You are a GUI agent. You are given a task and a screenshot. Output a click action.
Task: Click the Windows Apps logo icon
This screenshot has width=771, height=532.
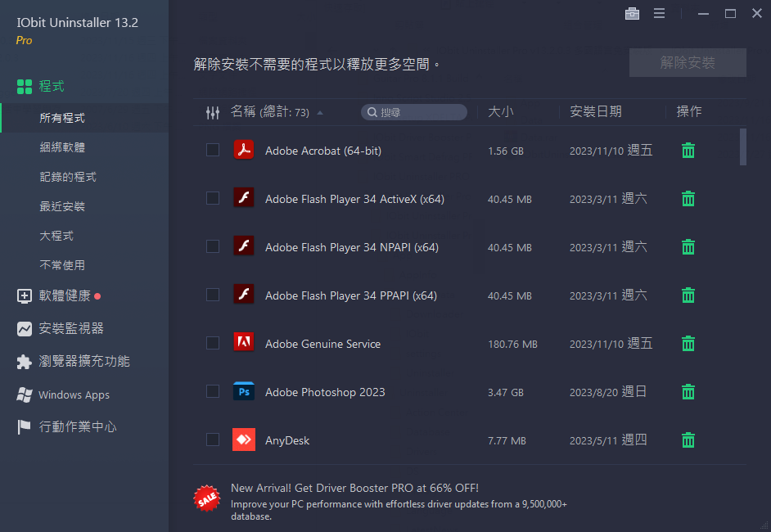tap(24, 394)
